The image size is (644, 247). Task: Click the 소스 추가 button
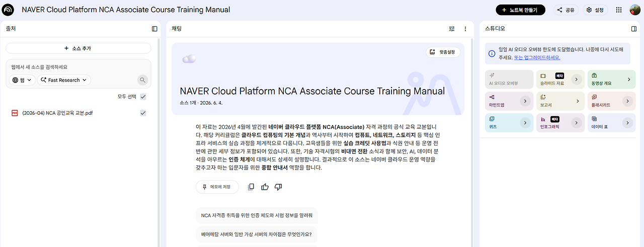point(78,48)
